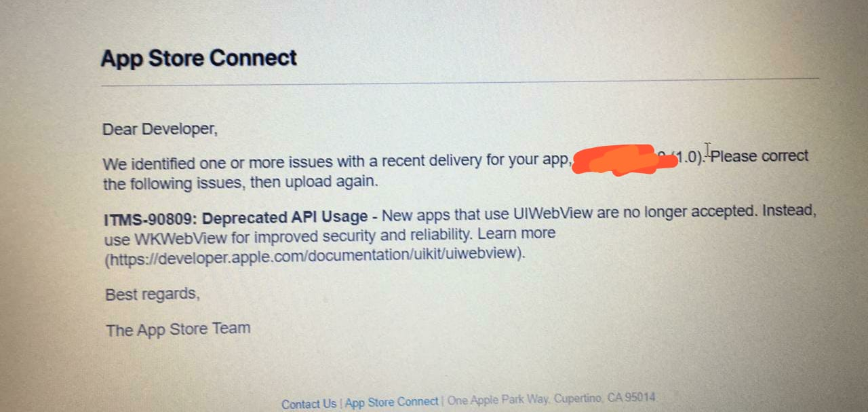Click the horizontal divider under the header
The width and height of the screenshot is (868, 412).
pyautogui.click(x=460, y=82)
